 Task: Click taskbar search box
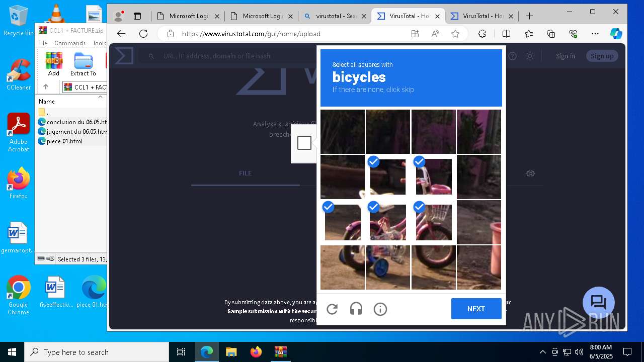(x=97, y=352)
